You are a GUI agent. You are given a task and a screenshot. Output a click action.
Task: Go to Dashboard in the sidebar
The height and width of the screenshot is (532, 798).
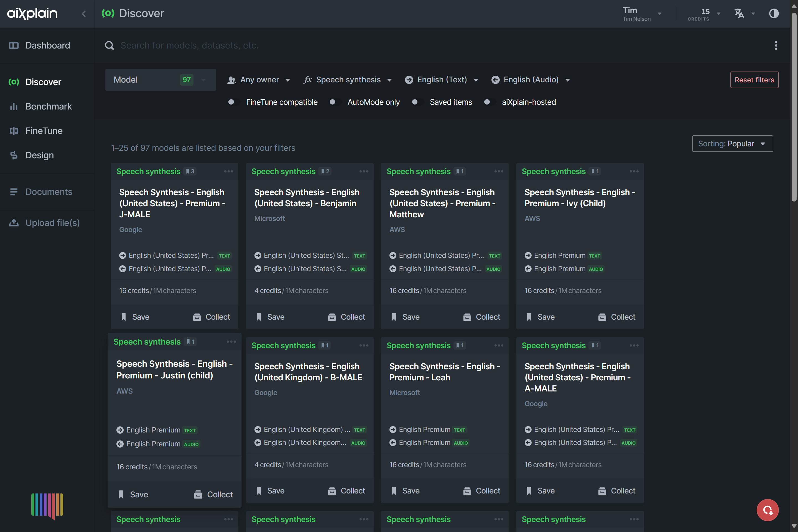47,45
